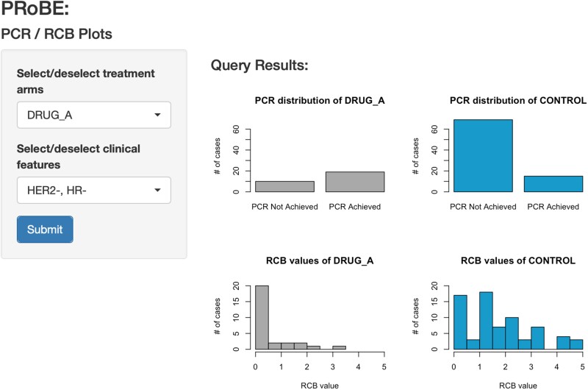588x390 pixels.
Task: Click the PCR / RCB Plots heading
Action: coord(57,35)
